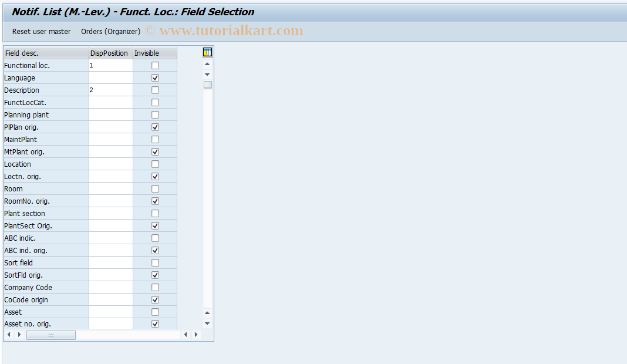Click DispPosition field for Company Code
The height and width of the screenshot is (364, 627).
pos(111,287)
